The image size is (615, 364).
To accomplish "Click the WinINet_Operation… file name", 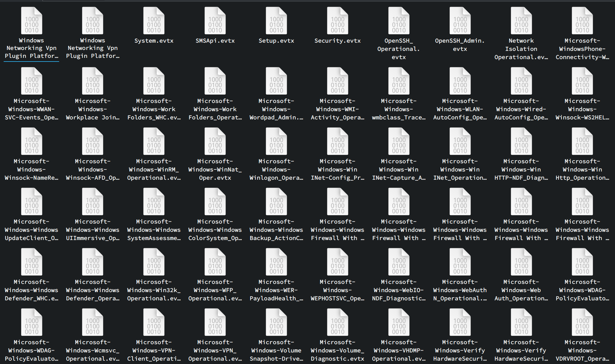I will click(x=460, y=169).
